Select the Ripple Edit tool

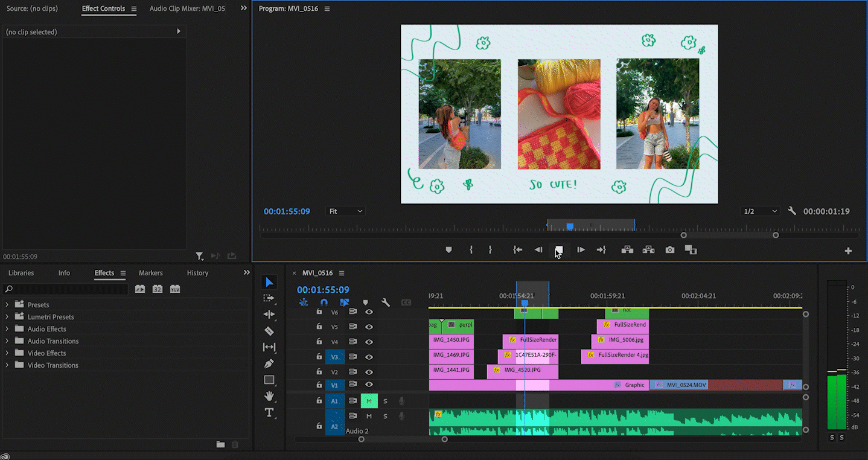[x=269, y=315]
